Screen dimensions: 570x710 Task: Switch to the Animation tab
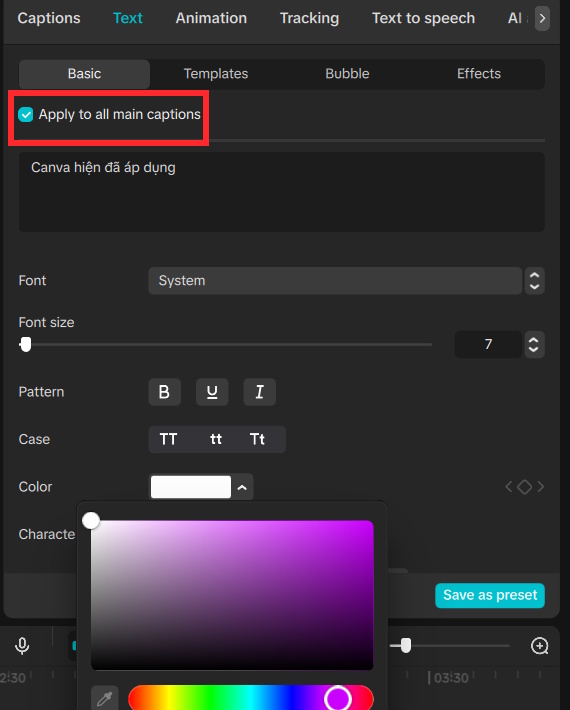coord(211,18)
